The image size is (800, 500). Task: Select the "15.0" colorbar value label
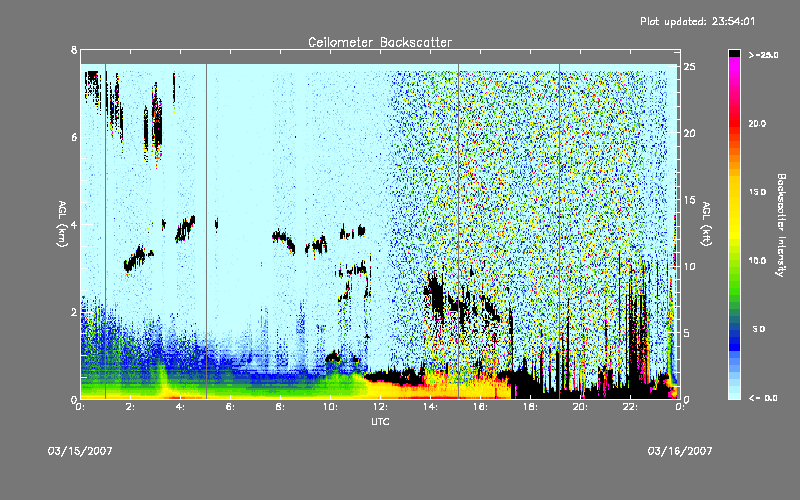click(x=757, y=192)
